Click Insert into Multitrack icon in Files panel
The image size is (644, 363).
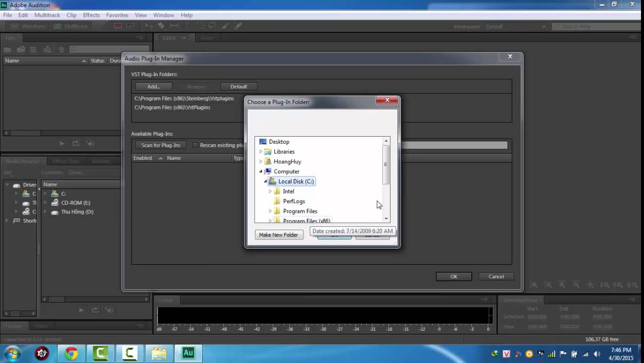pos(47,49)
